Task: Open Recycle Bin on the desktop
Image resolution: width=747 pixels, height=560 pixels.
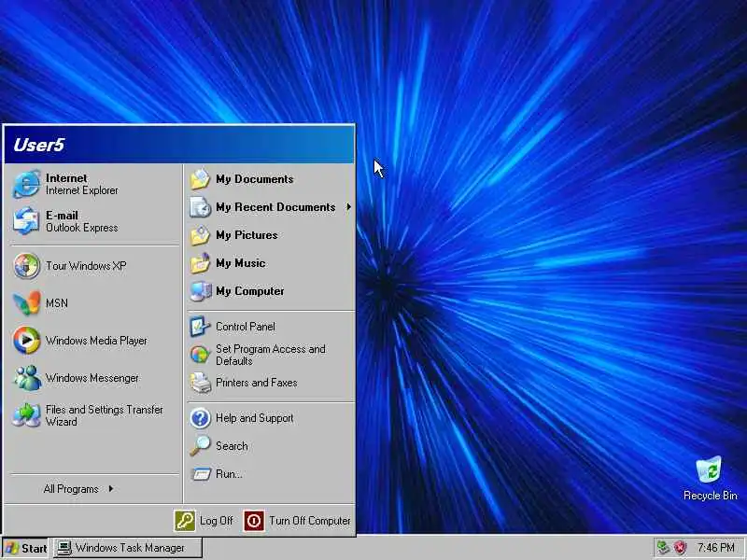Action: (x=710, y=478)
